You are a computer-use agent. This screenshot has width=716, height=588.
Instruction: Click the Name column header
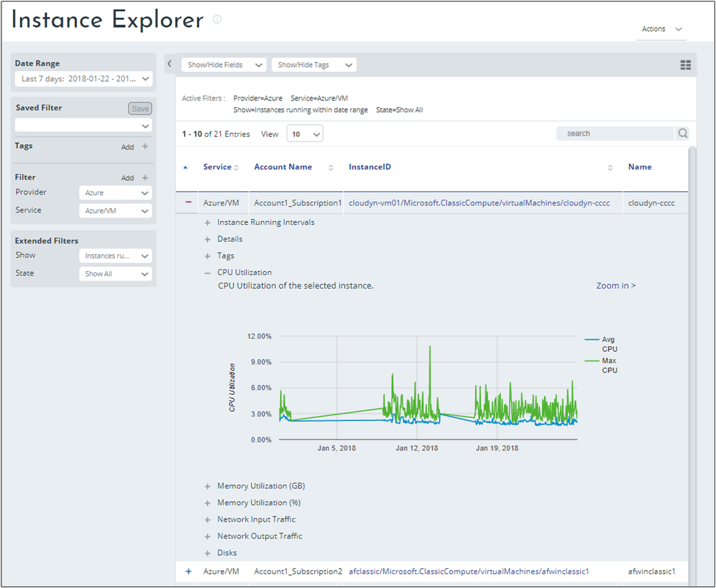point(640,167)
